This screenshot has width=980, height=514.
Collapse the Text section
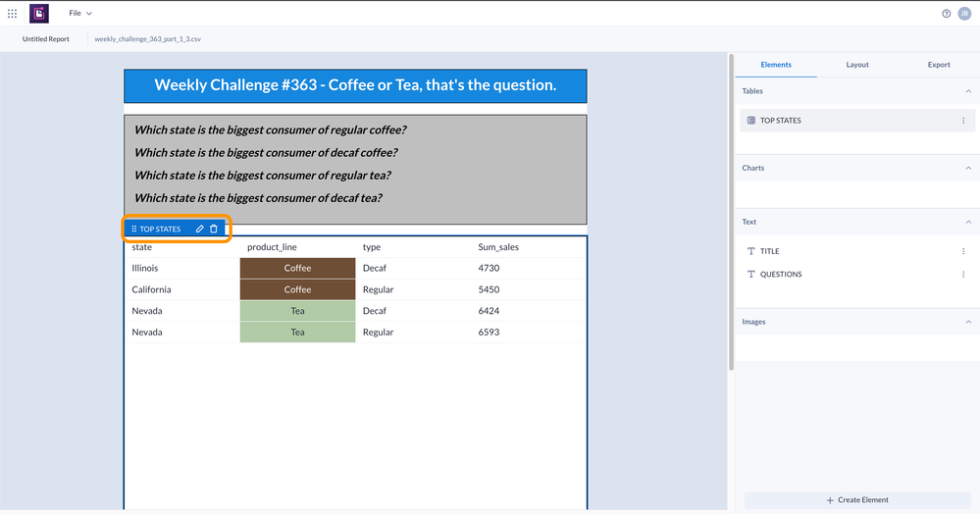968,222
